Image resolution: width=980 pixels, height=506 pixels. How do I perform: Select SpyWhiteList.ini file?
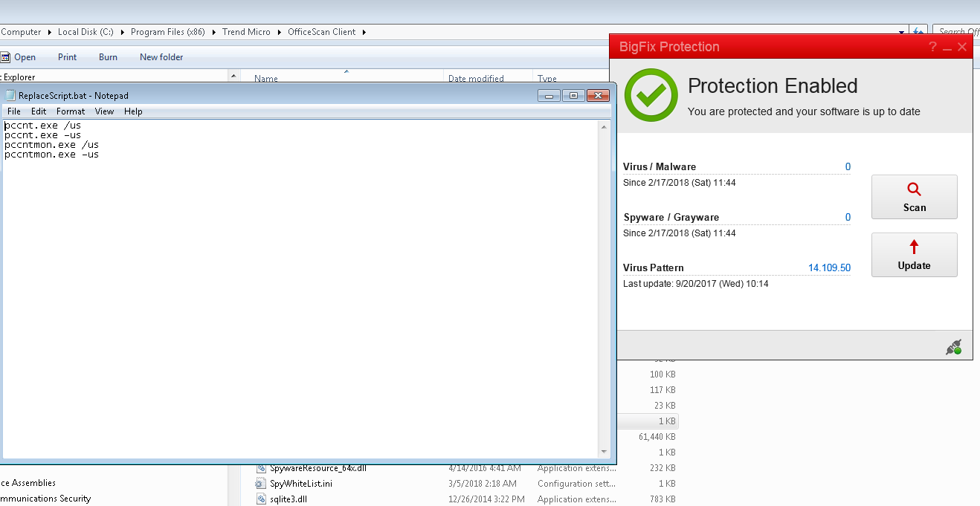(x=300, y=484)
